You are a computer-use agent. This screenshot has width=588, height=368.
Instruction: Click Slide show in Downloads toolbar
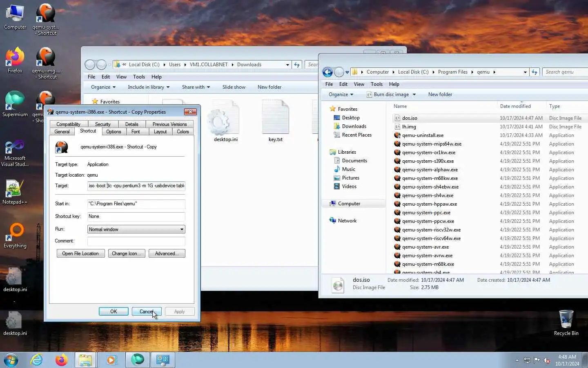pyautogui.click(x=234, y=87)
